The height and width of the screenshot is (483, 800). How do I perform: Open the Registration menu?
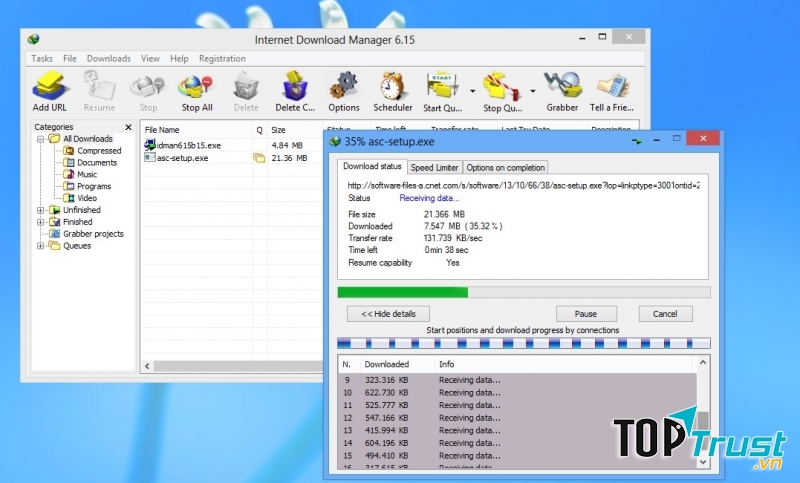(x=222, y=59)
